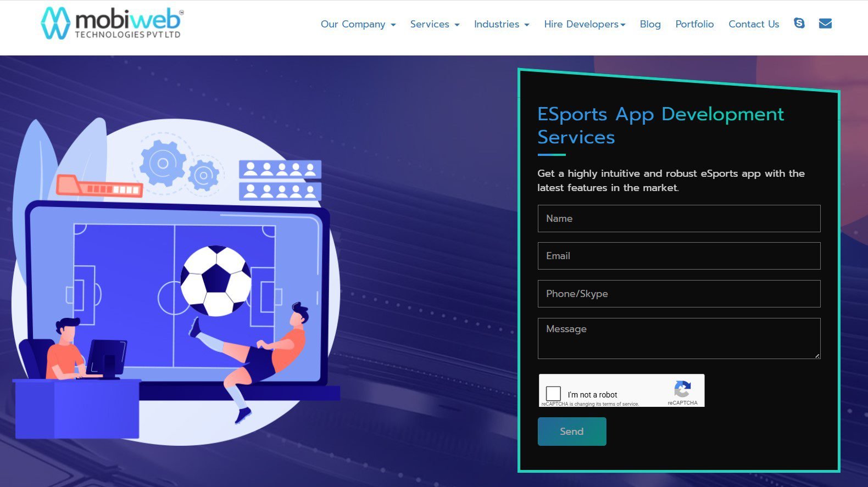Submit the form with Send button
Image resolution: width=868 pixels, height=487 pixels.
click(x=572, y=432)
